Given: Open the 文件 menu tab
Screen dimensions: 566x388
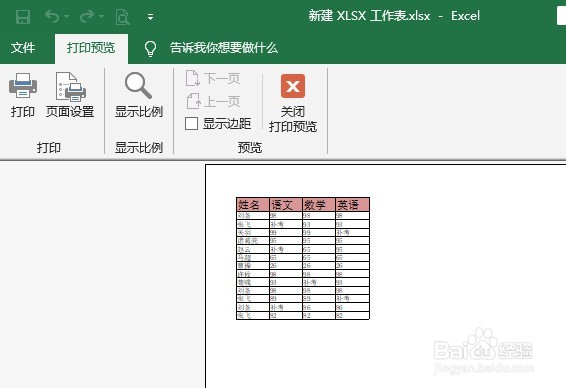Looking at the screenshot, I should pyautogui.click(x=23, y=48).
